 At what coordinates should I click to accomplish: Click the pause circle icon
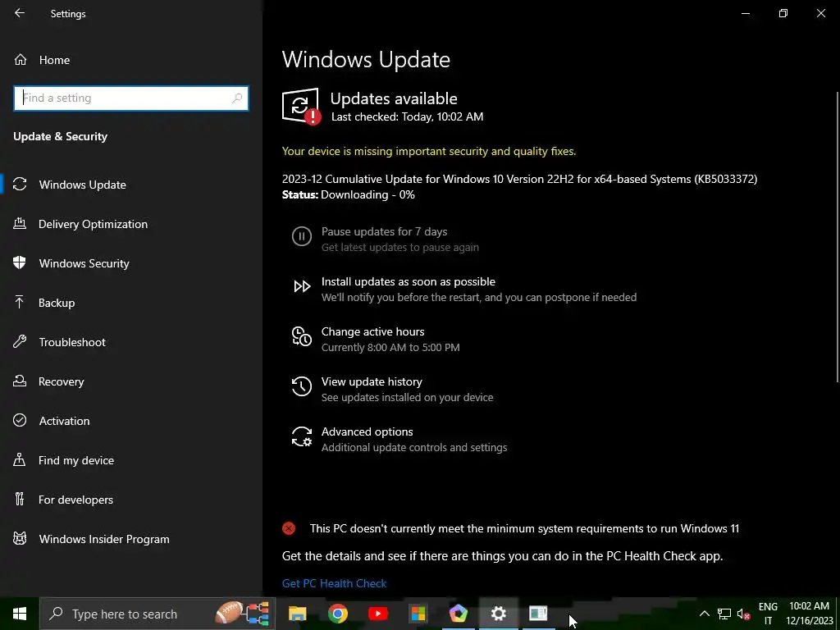tap(302, 236)
